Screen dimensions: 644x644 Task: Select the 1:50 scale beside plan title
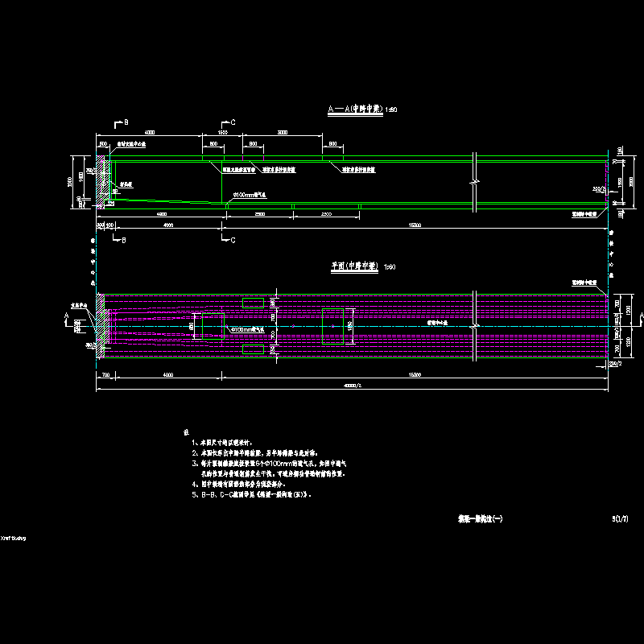[390, 267]
